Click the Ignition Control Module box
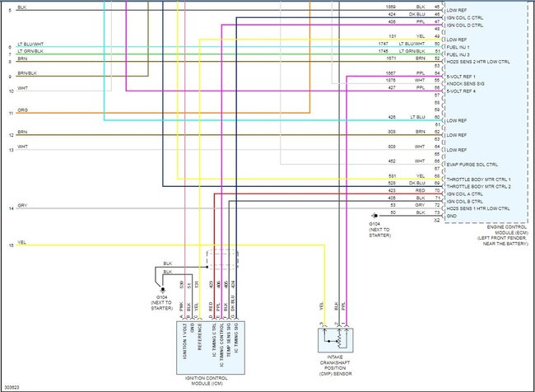The width and height of the screenshot is (535, 392). 210,348
